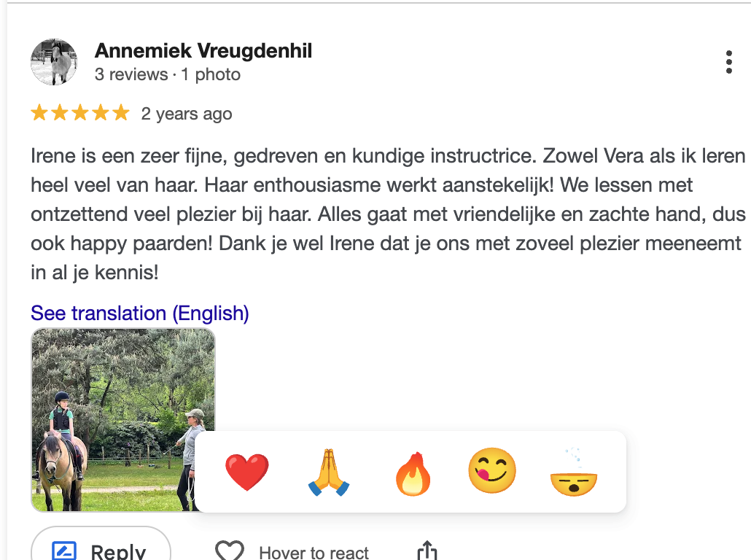Click the pencil icon inside the Reply button
The image size is (751, 560).
[x=64, y=551]
